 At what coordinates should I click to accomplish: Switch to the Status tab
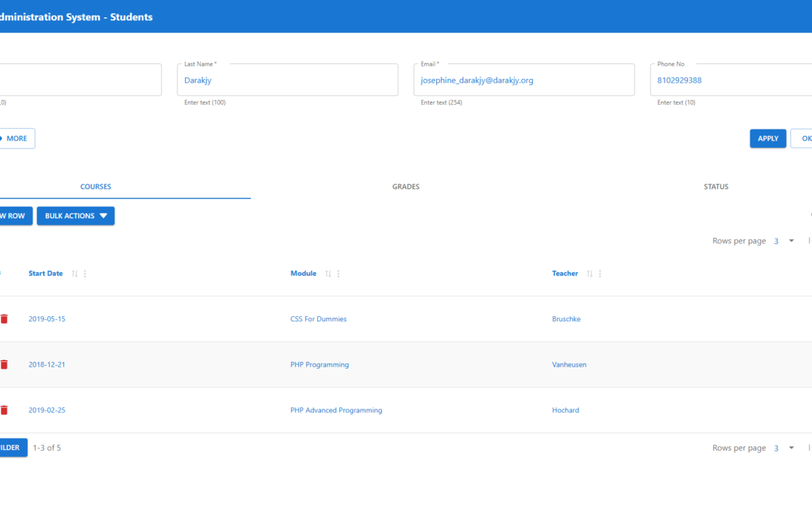click(x=716, y=187)
